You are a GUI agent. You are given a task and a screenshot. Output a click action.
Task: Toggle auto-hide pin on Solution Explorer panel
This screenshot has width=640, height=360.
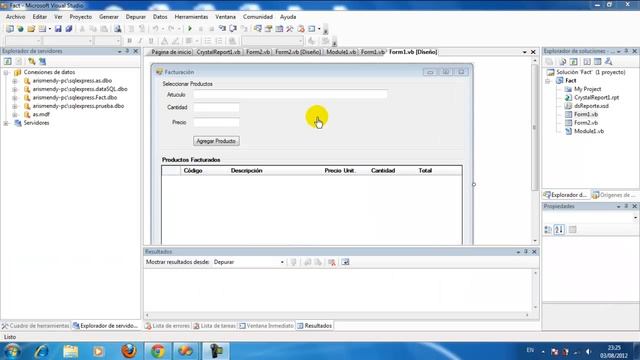627,51
